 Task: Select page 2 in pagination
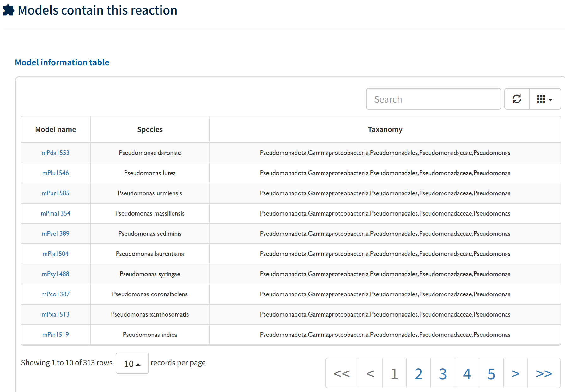point(418,373)
